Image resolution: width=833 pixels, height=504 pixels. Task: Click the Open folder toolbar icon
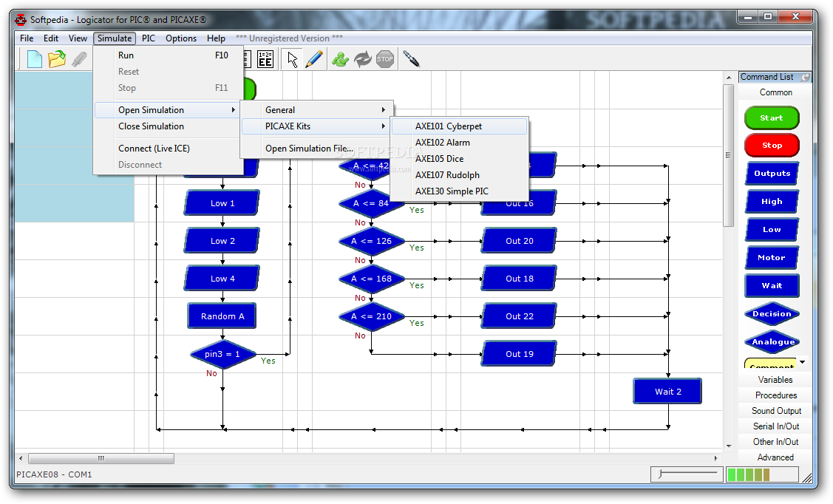[57, 59]
